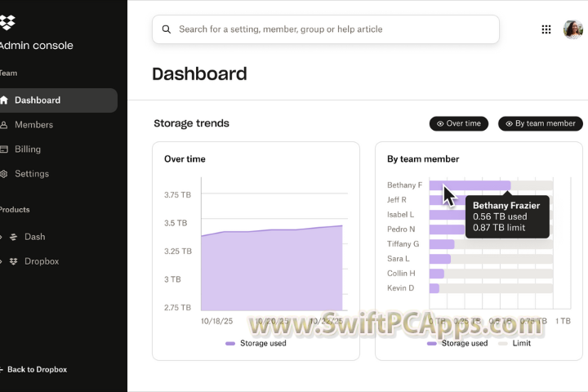Click Kevin D storage bar
The height and width of the screenshot is (392, 588).
pos(434,288)
